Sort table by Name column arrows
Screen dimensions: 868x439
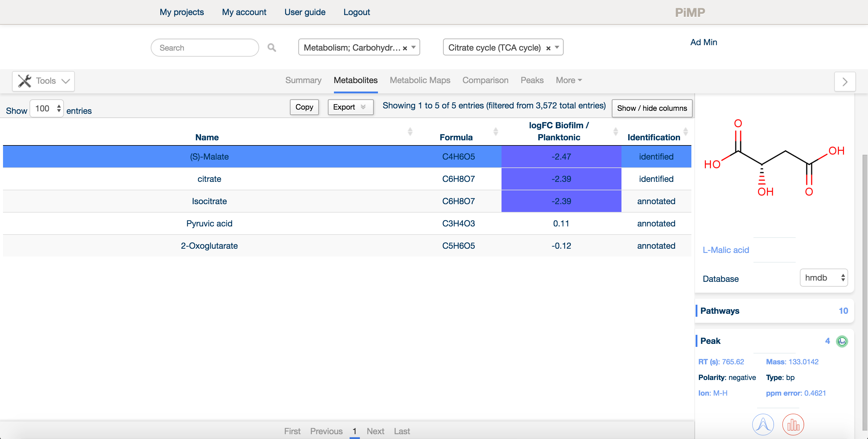[410, 131]
